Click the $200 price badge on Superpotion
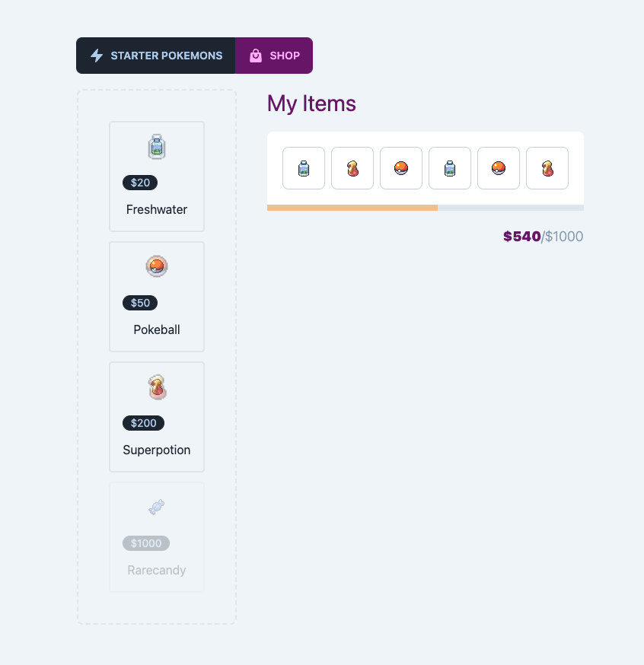The width and height of the screenshot is (644, 665). pyautogui.click(x=143, y=423)
